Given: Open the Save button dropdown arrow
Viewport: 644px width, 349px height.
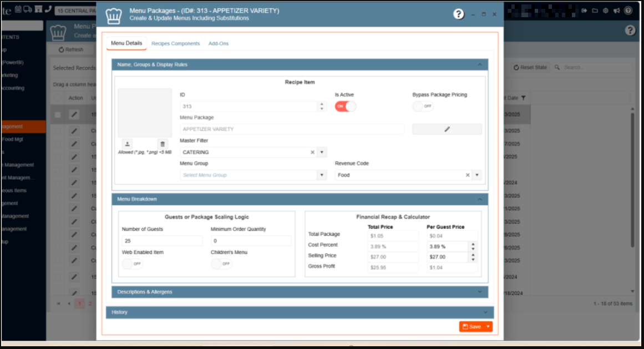Looking at the screenshot, I should click(x=488, y=327).
